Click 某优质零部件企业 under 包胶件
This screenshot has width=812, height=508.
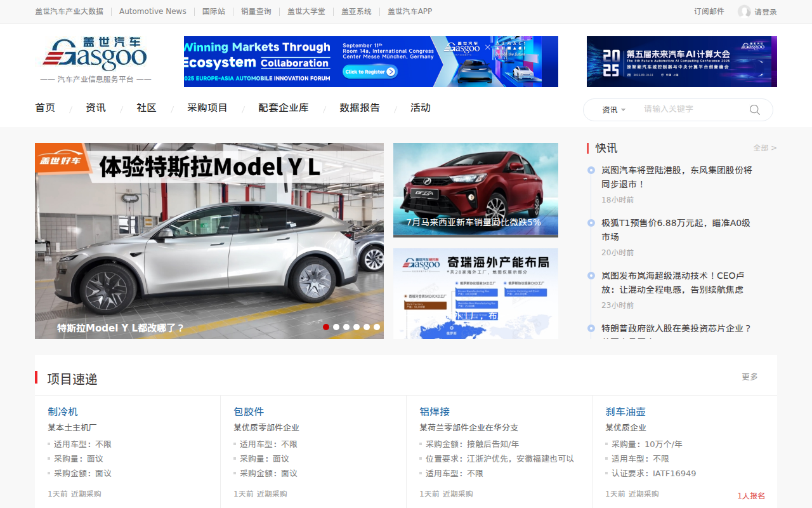[266, 428]
